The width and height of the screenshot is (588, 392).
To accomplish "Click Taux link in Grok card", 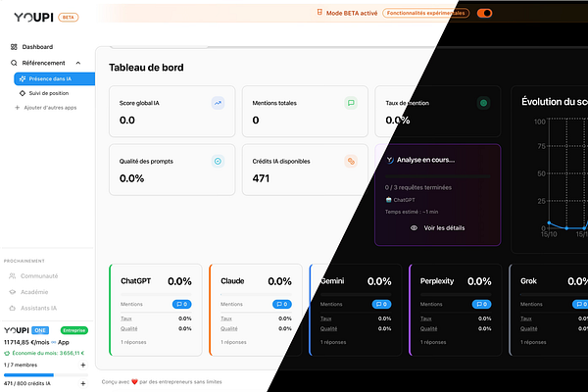I will click(x=525, y=318).
